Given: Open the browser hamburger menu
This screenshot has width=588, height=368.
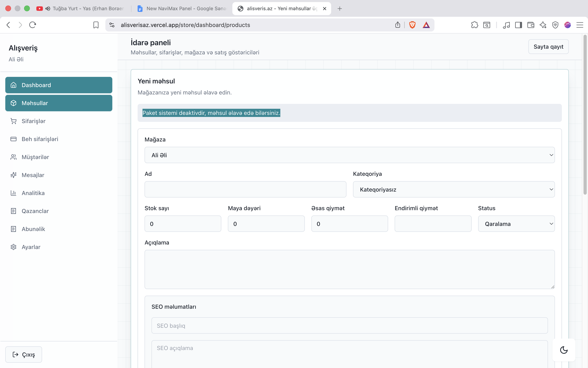Looking at the screenshot, I should tap(580, 25).
